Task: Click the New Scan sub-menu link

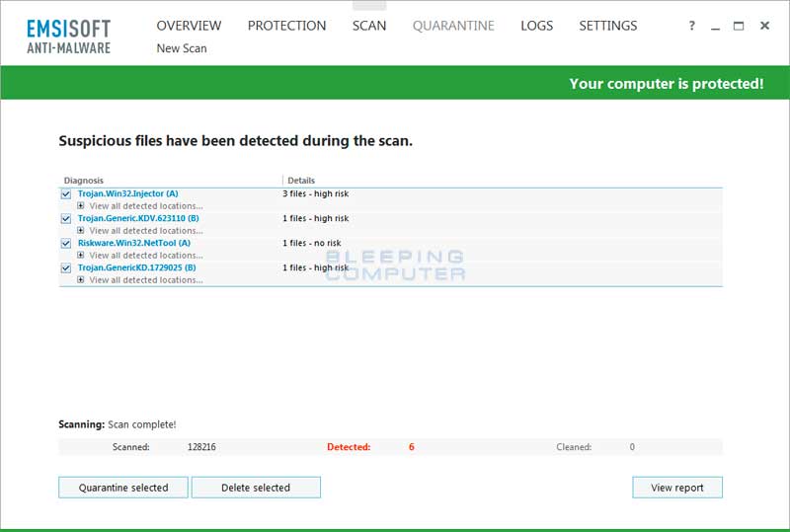Action: click(182, 48)
